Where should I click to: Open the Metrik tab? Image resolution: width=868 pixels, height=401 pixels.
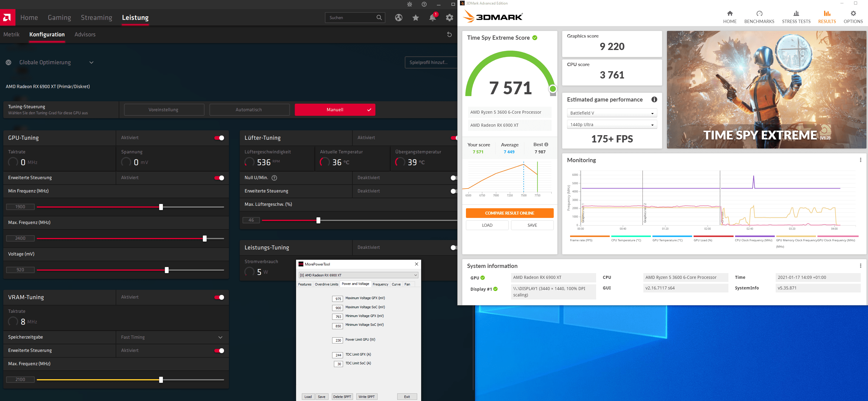coord(12,34)
